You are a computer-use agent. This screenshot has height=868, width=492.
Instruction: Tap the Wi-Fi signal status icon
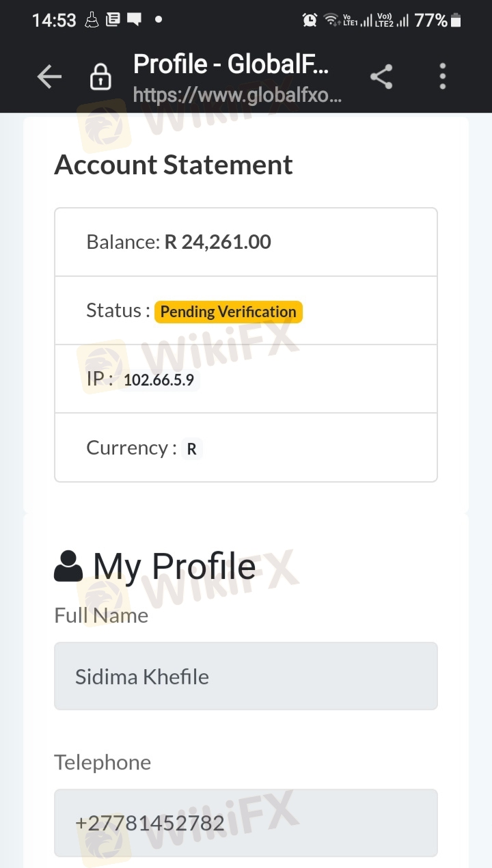pyautogui.click(x=331, y=21)
